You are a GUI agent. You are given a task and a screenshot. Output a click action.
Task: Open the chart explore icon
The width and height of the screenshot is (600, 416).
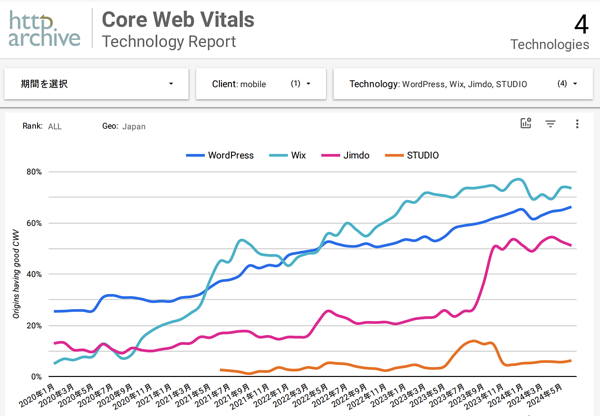526,123
